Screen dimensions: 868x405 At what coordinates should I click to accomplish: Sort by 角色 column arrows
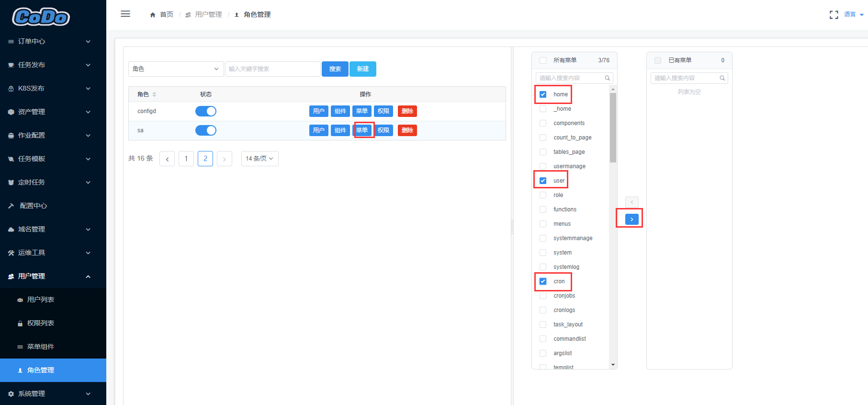coord(154,94)
